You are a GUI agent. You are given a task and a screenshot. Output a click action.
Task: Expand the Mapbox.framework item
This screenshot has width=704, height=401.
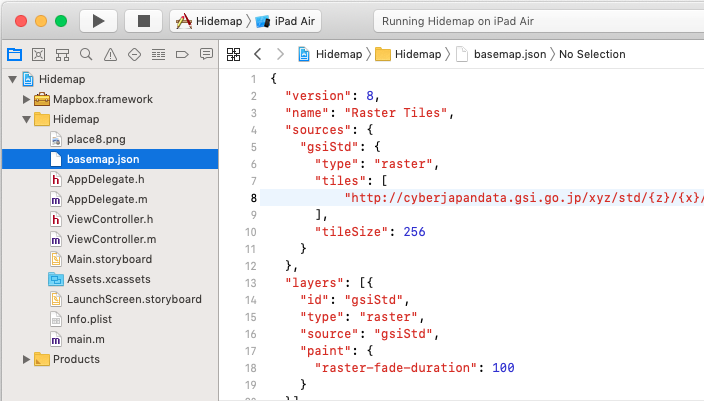27,99
